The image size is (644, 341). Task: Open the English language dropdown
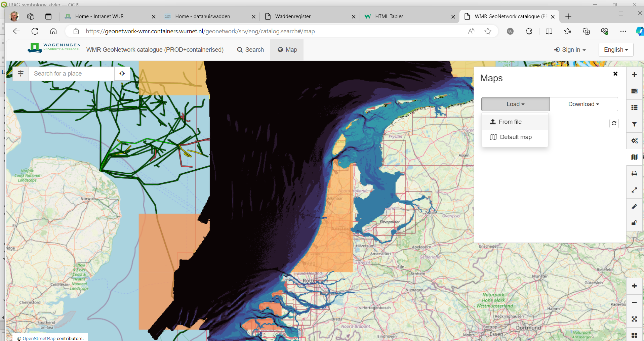[x=616, y=50]
